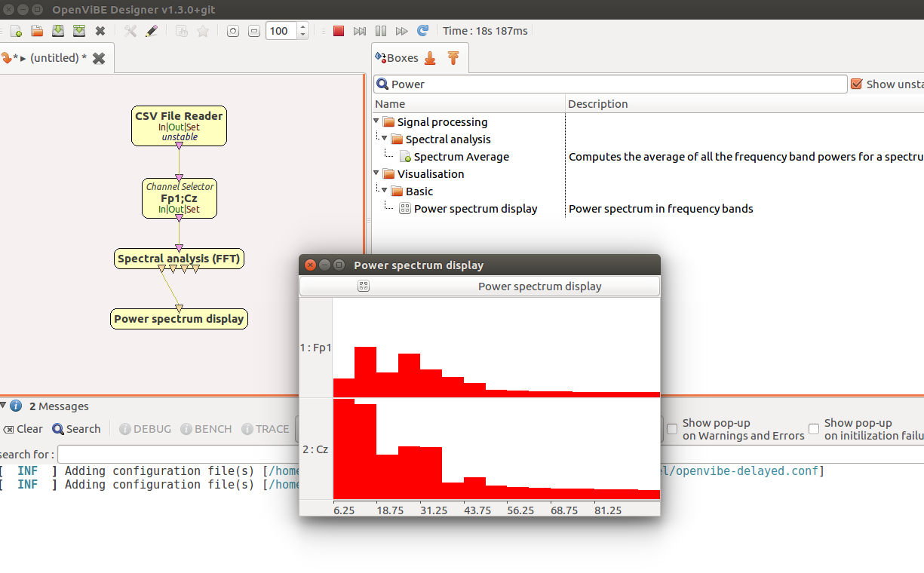Click the orange upload arrow beside Boxes

tap(453, 58)
